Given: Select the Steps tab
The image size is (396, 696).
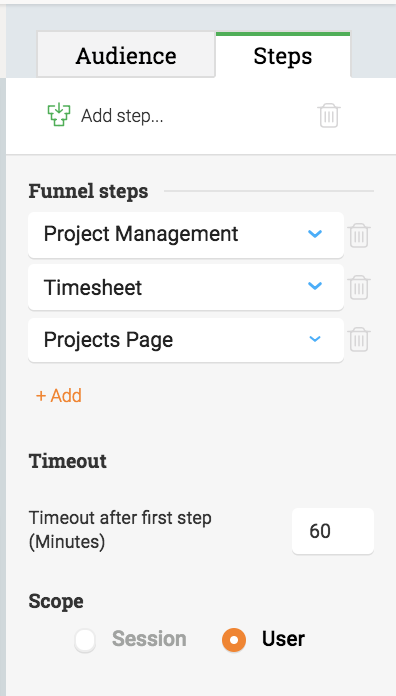Looking at the screenshot, I should click(283, 55).
